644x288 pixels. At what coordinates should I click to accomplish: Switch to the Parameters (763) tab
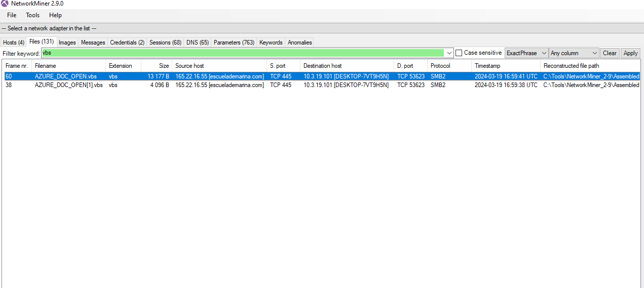[234, 43]
